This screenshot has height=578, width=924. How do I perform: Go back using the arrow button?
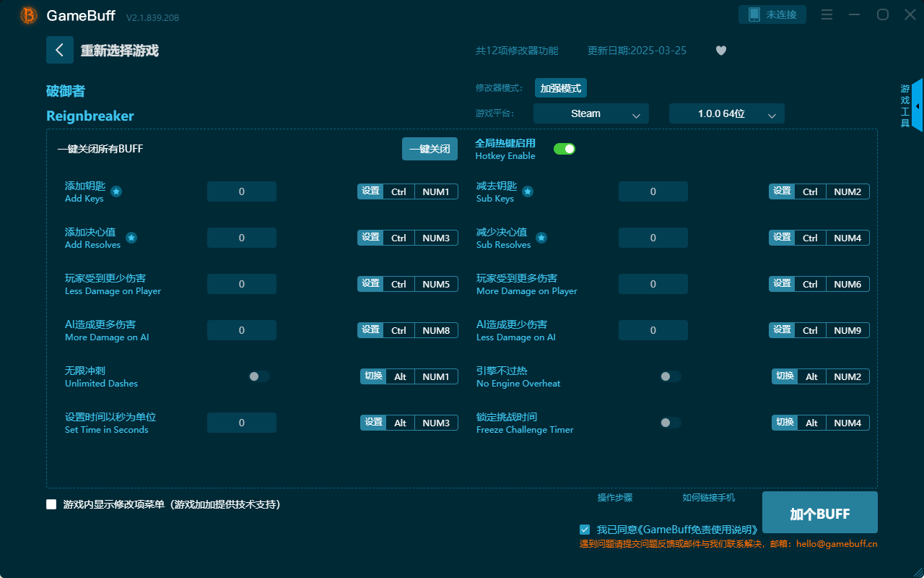click(60, 50)
